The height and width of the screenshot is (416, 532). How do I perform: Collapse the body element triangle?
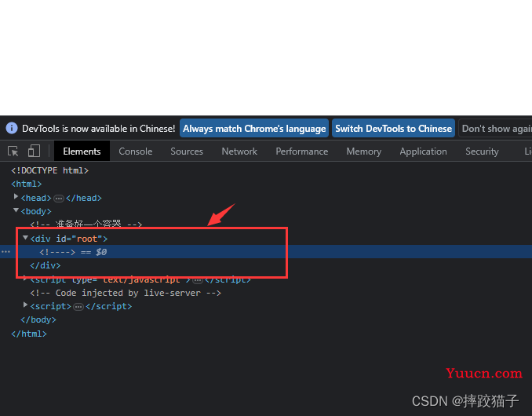click(x=16, y=210)
